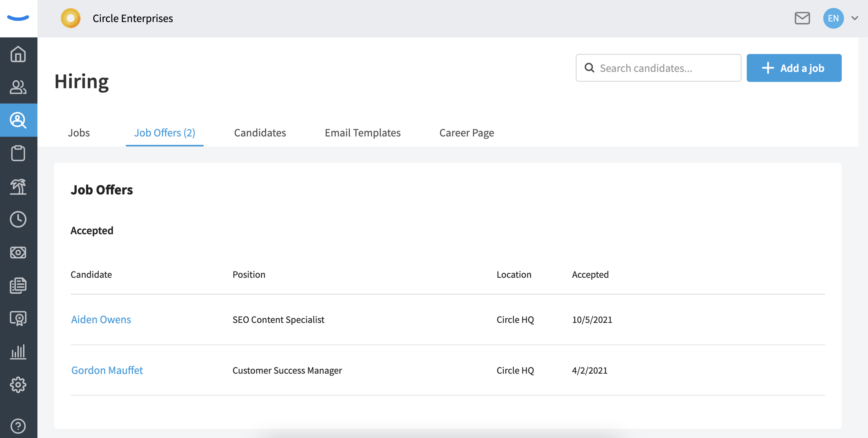Focus the Search candidates field

pyautogui.click(x=658, y=68)
